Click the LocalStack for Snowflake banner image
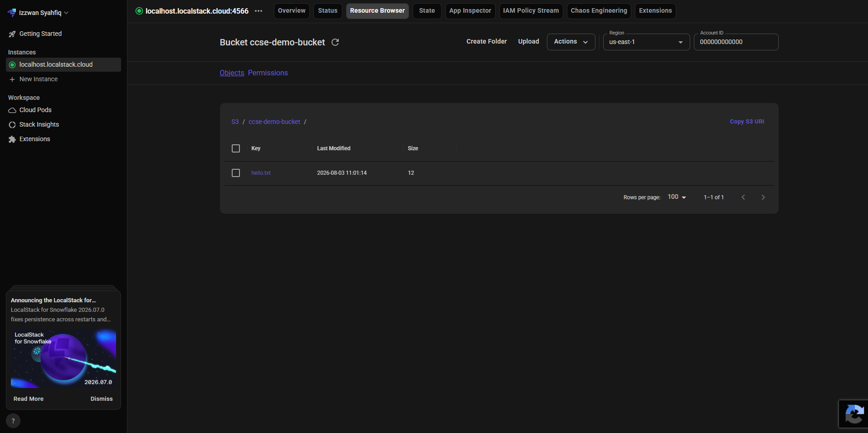Viewport: 868px width, 433px height. 63,359
